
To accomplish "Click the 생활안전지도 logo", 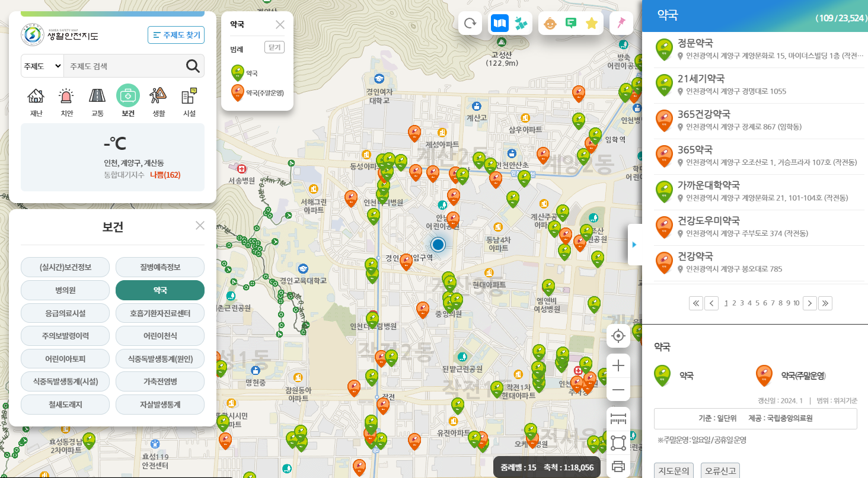I will (x=60, y=35).
